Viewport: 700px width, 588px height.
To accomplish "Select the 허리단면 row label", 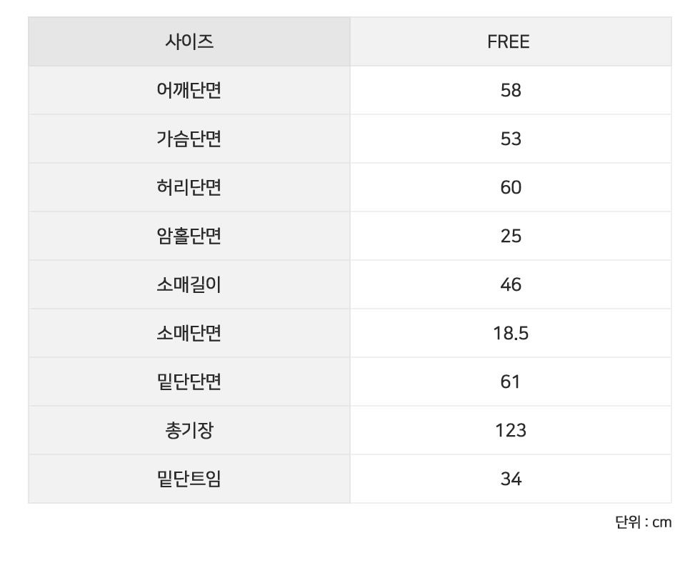I will 189,187.
